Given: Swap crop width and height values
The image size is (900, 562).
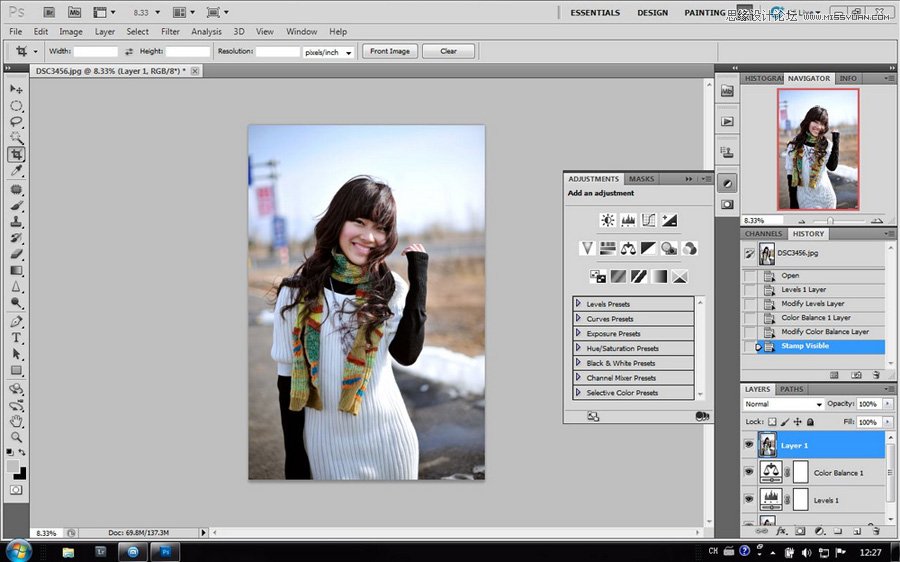Looking at the screenshot, I should point(129,52).
